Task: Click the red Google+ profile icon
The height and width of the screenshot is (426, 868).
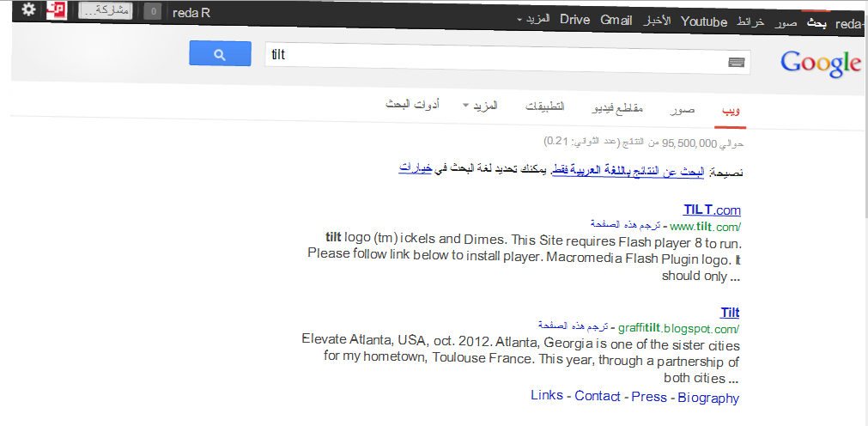Action: (x=57, y=10)
